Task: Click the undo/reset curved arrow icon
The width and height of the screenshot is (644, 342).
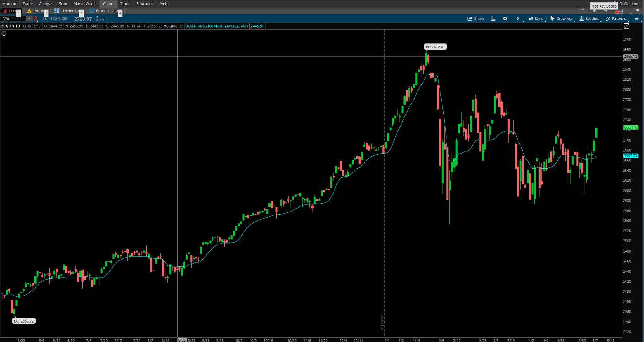Action: (x=583, y=11)
